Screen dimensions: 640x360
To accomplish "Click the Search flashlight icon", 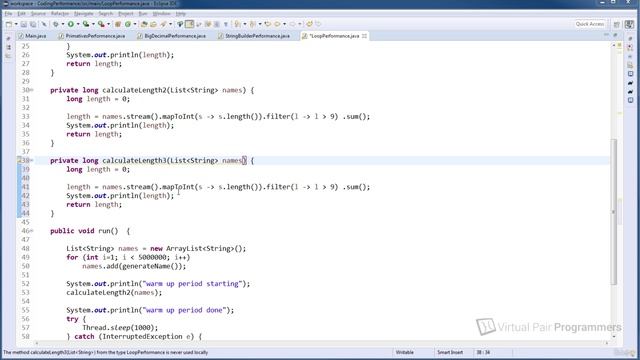I will (163, 24).
